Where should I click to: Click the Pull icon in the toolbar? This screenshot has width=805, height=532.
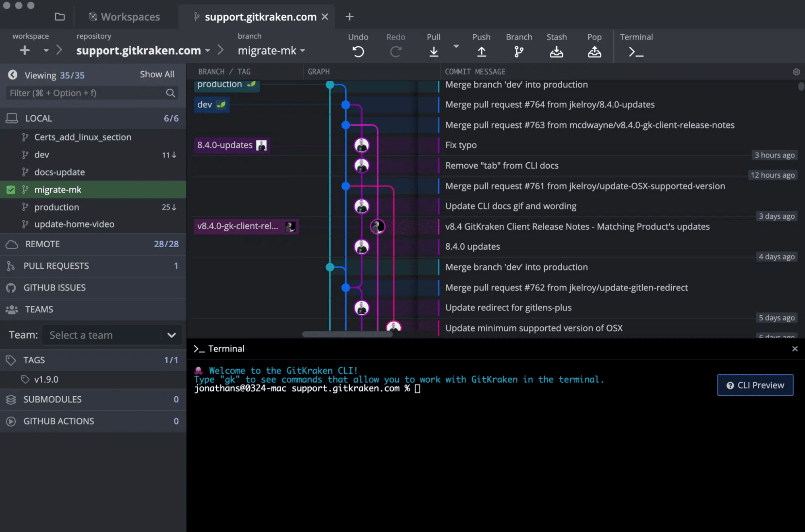pyautogui.click(x=433, y=51)
